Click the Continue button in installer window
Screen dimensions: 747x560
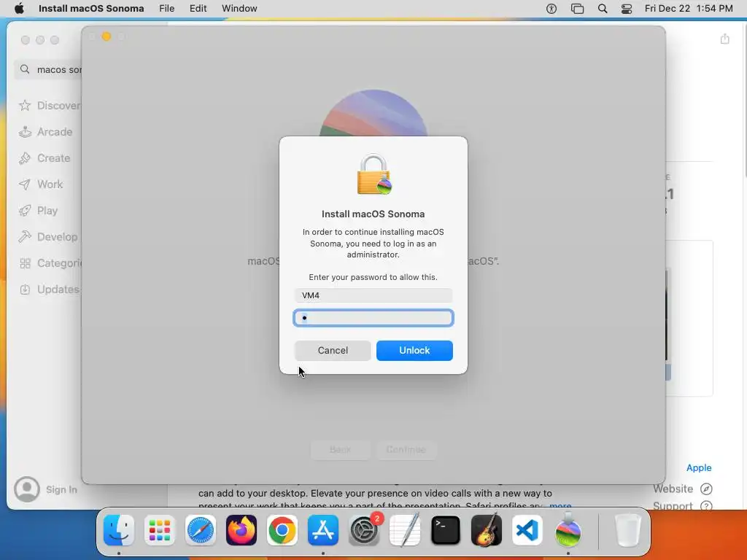(x=406, y=449)
